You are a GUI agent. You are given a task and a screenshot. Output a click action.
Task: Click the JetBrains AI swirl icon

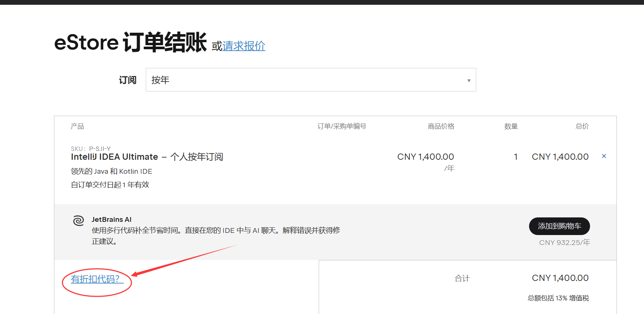78,220
